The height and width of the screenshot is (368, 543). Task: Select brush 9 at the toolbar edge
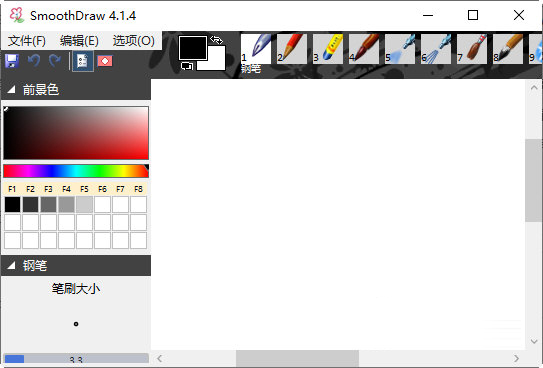pos(536,48)
